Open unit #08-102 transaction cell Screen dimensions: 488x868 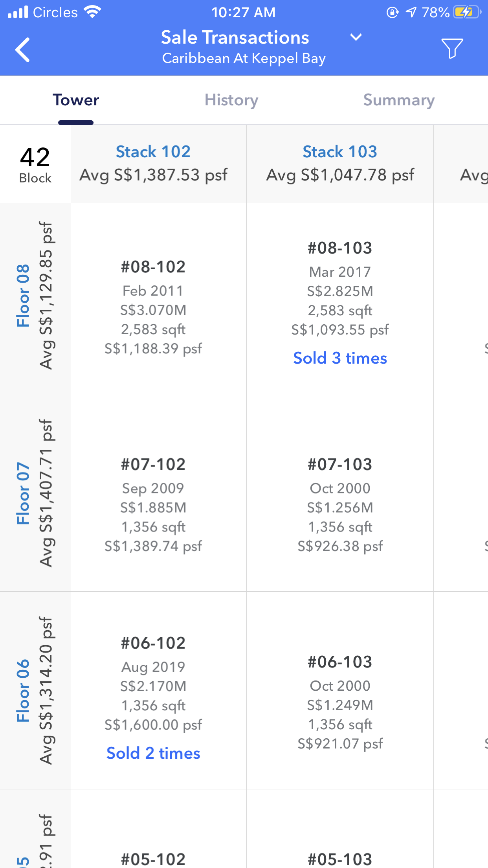153,307
